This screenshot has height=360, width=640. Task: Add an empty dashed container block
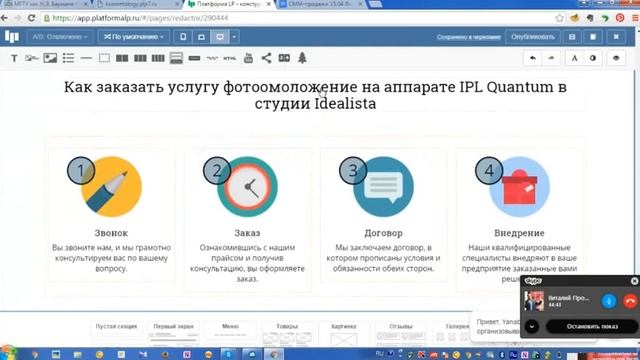(104, 58)
